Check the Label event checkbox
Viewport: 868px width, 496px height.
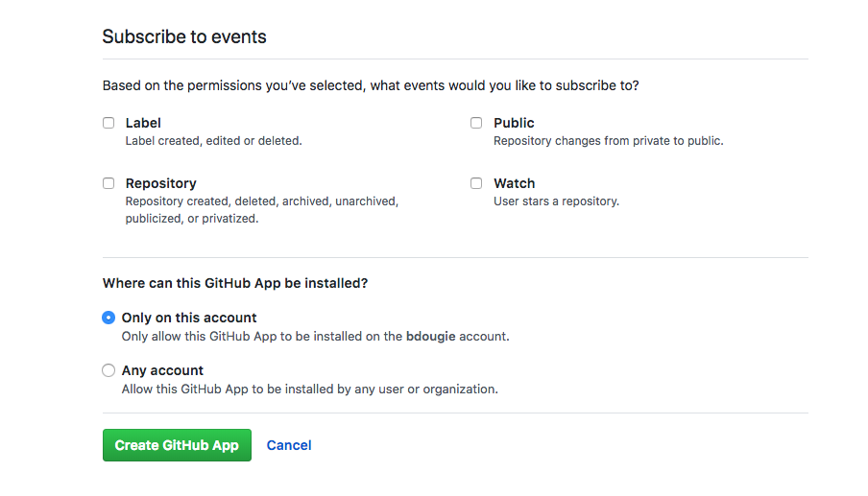(x=108, y=123)
